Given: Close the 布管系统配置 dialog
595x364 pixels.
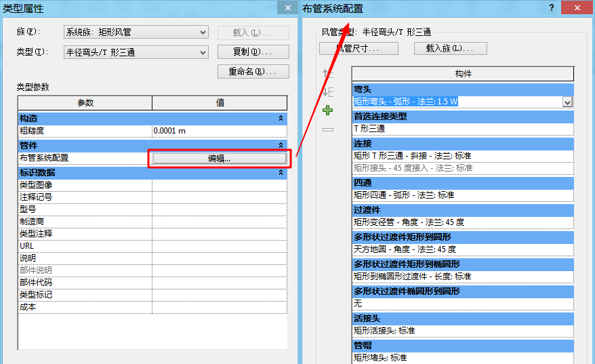Looking at the screenshot, I should (577, 8).
